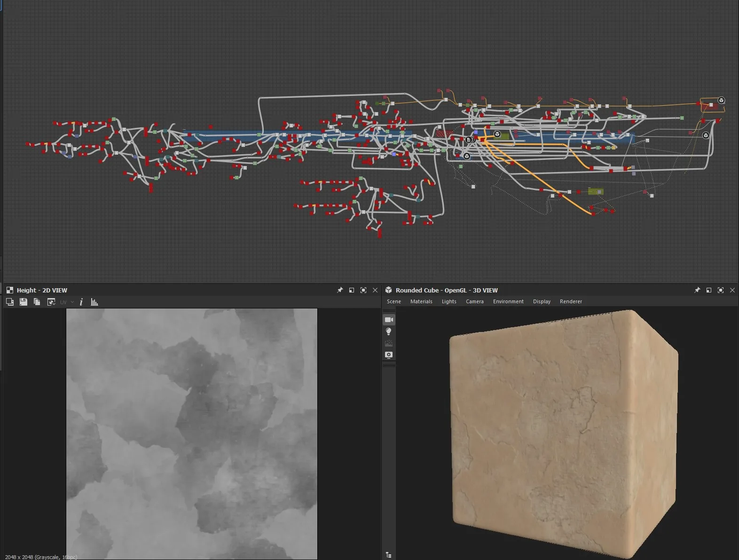Open the Materials menu in 3D view
739x560 pixels.
(x=421, y=301)
